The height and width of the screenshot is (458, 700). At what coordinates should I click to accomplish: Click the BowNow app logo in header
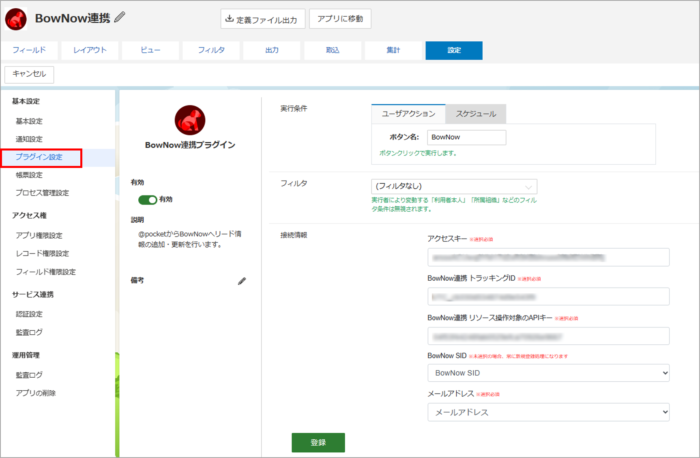point(16,19)
